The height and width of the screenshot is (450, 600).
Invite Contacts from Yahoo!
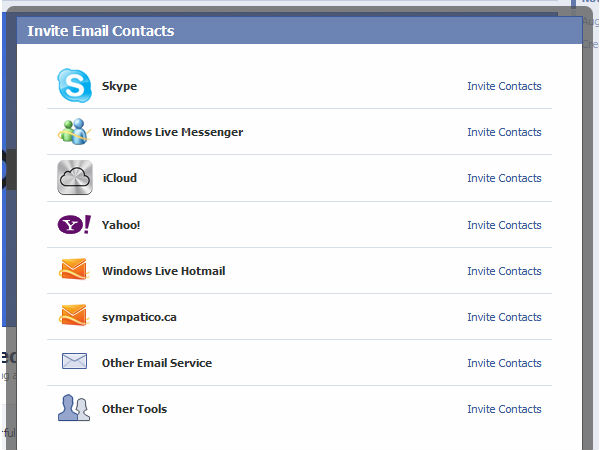pos(504,225)
